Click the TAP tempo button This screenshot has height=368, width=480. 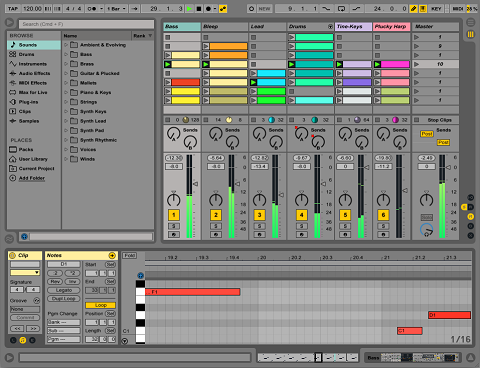[x=13, y=9]
